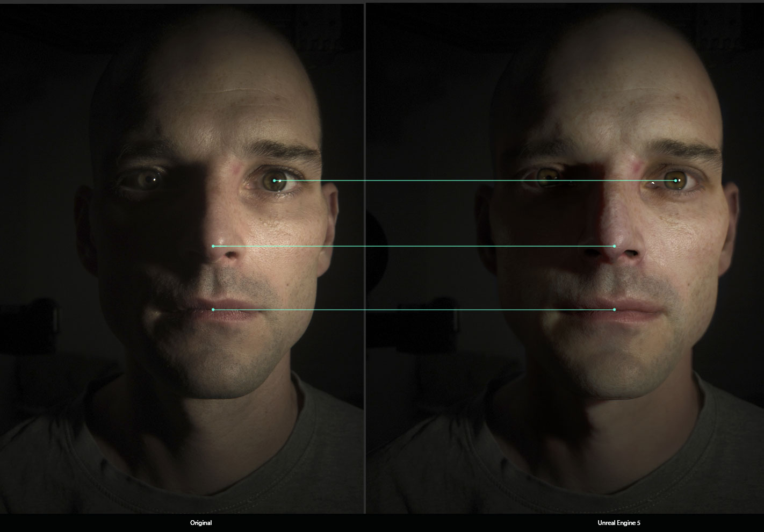Click the "Unreal Engine 5" caption label
This screenshot has height=532, width=764.
[618, 523]
